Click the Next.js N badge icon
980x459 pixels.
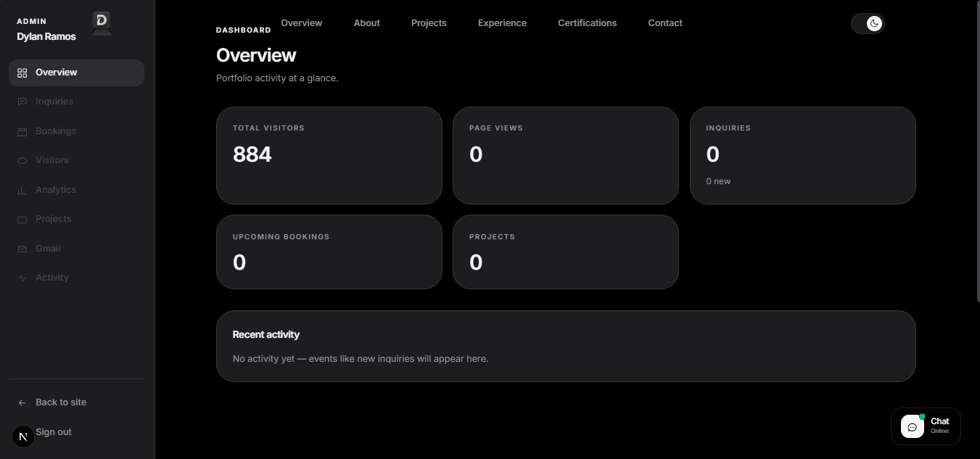(23, 437)
